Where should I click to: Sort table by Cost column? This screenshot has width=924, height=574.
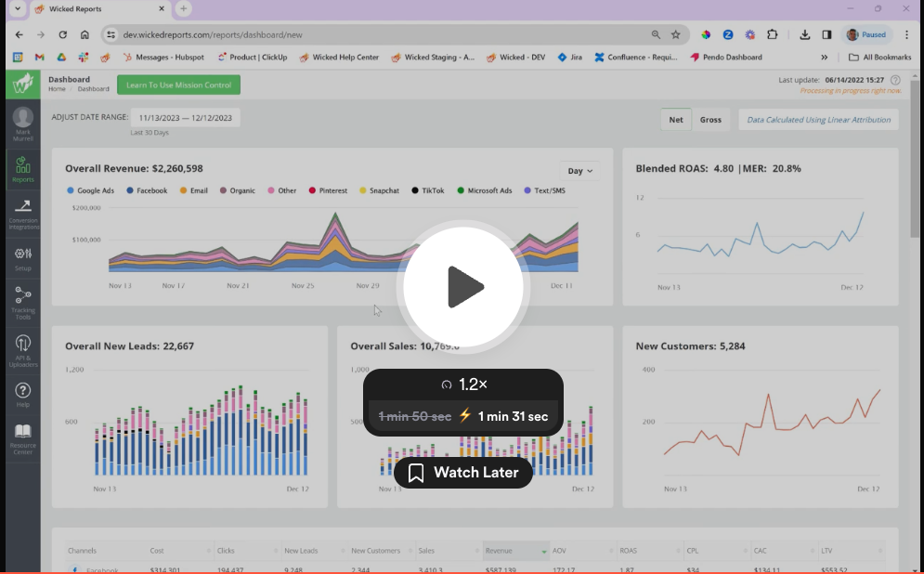[180, 551]
